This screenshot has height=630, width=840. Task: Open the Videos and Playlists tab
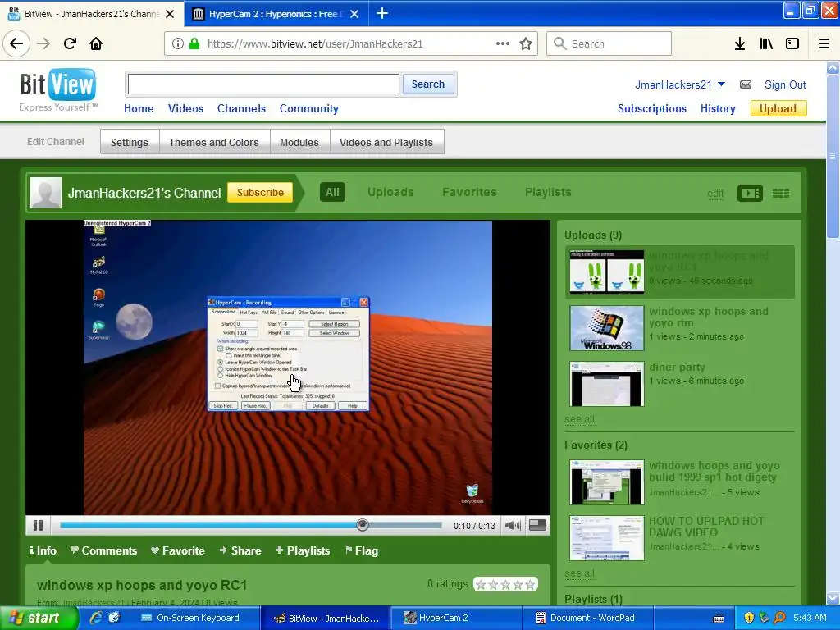coord(386,142)
